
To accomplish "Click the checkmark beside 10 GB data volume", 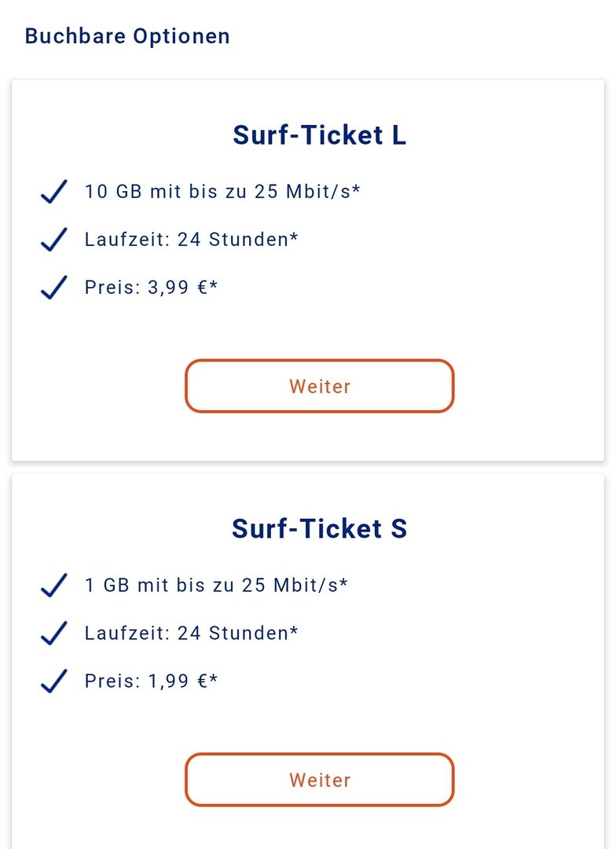I will [53, 192].
